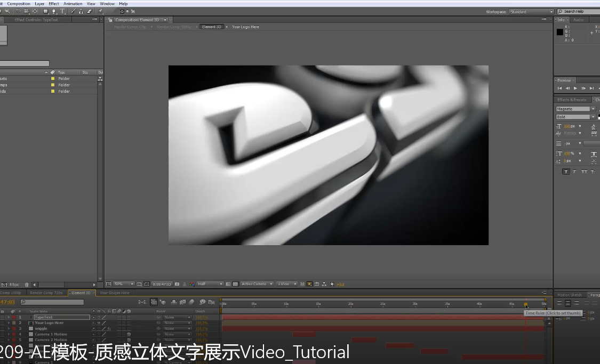Open the Animation menu
The width and height of the screenshot is (600, 364).
point(73,4)
